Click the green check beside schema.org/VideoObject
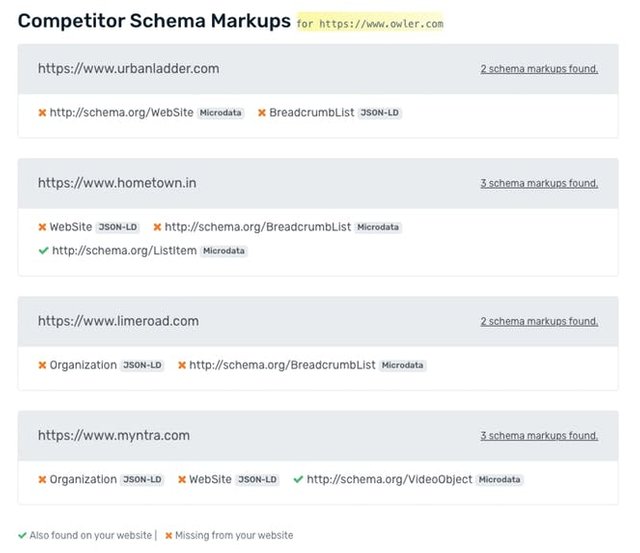Viewport: 640px width, 553px height. (298, 479)
